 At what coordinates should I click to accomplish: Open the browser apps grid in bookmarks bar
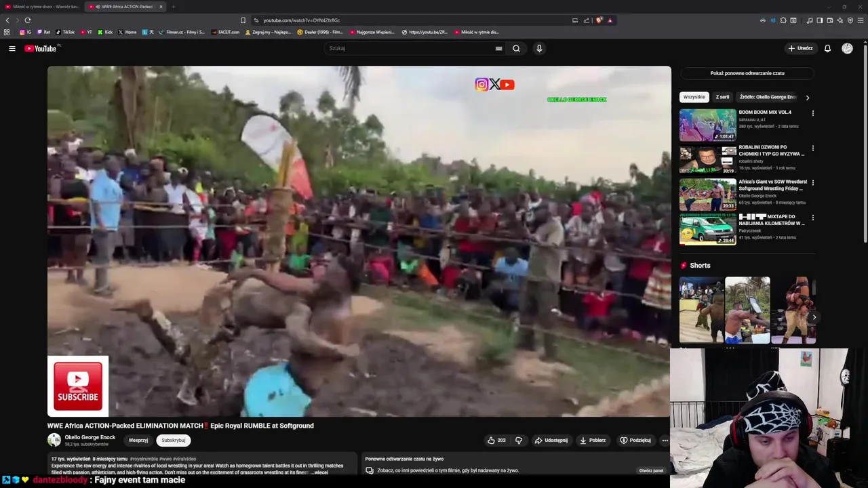click(x=7, y=32)
